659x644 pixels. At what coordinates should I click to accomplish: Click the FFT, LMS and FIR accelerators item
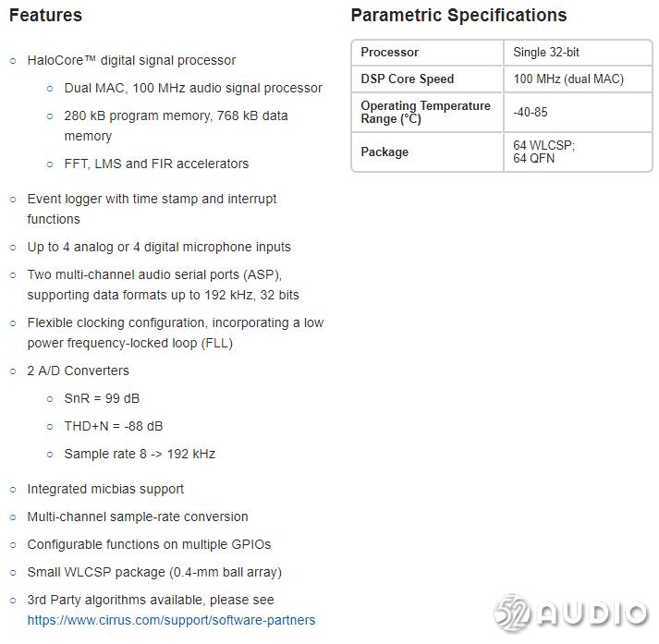tap(156, 164)
